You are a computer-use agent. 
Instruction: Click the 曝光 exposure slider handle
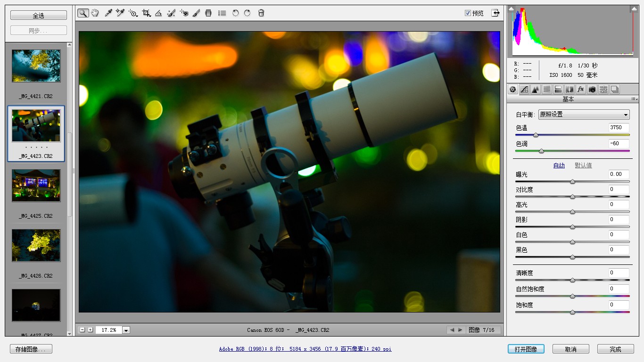point(572,181)
